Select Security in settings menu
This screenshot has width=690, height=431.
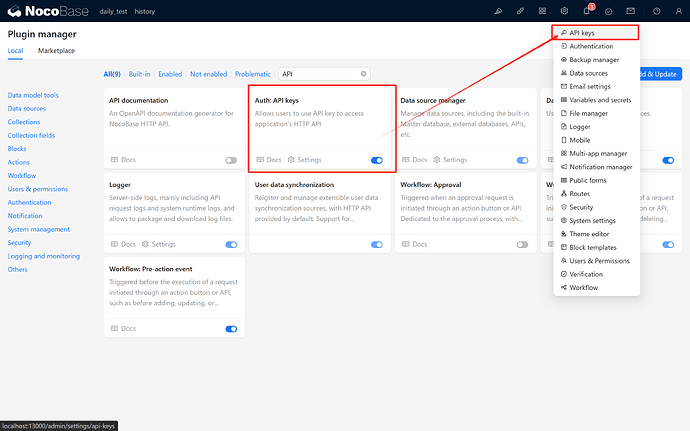coord(596,207)
